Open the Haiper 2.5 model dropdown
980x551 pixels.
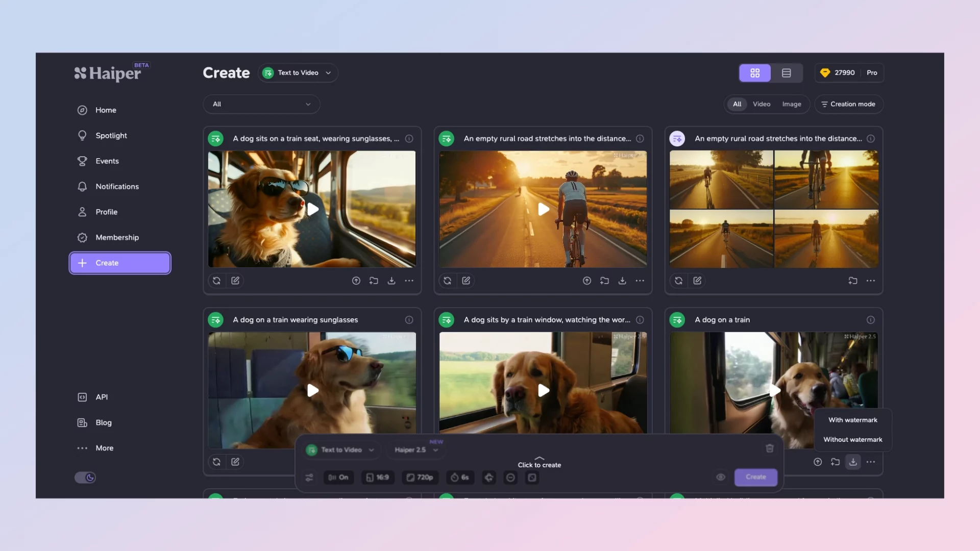tap(416, 449)
